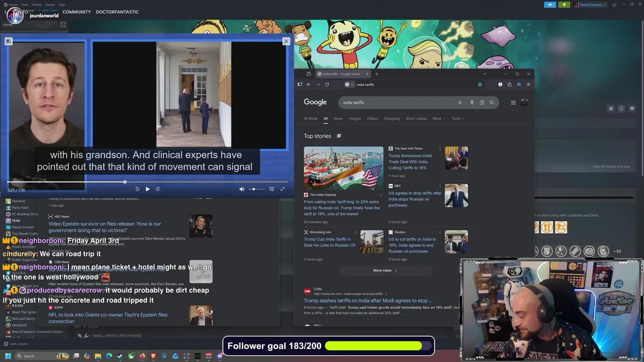Screen dimensions: 644x362
Task: Open options menu for the Bloomberg story
Action: point(355,232)
